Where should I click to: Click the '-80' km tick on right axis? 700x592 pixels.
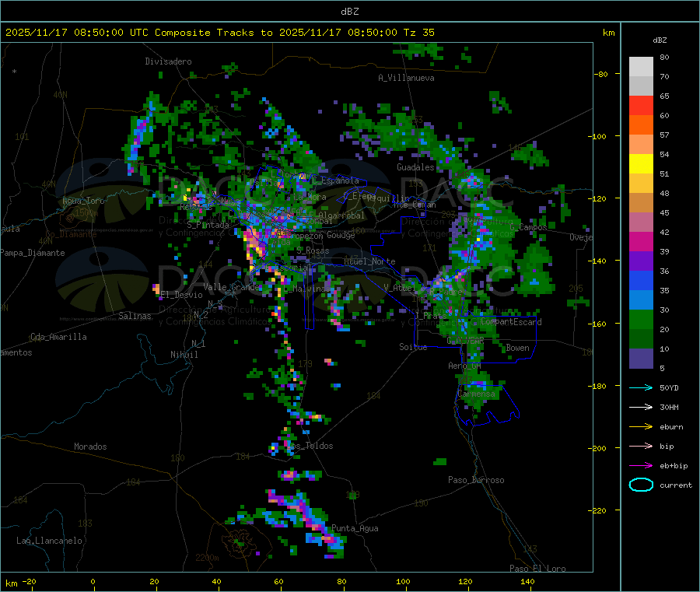(x=601, y=74)
